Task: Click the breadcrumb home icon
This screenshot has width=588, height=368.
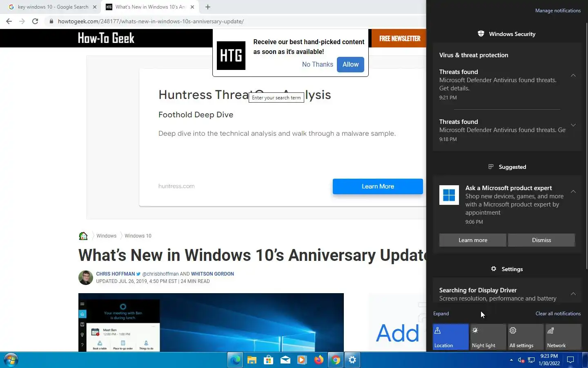Action: pyautogui.click(x=83, y=236)
